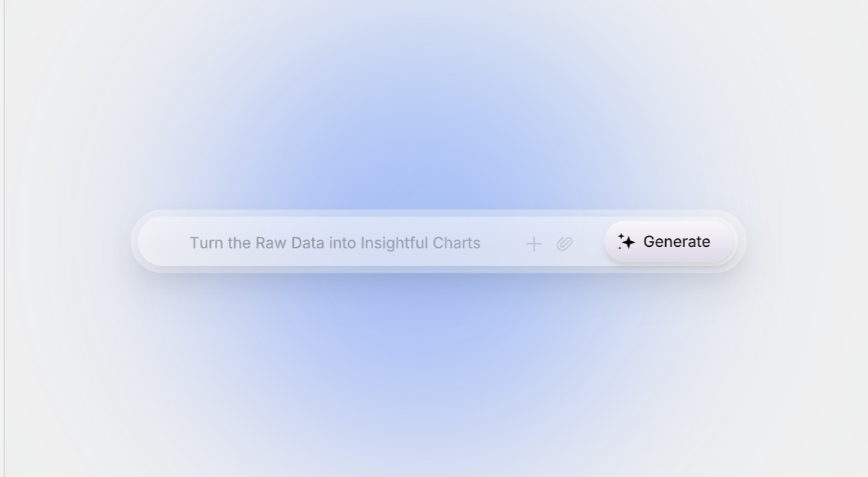Click the Generate button
868x477 pixels.
click(x=670, y=242)
